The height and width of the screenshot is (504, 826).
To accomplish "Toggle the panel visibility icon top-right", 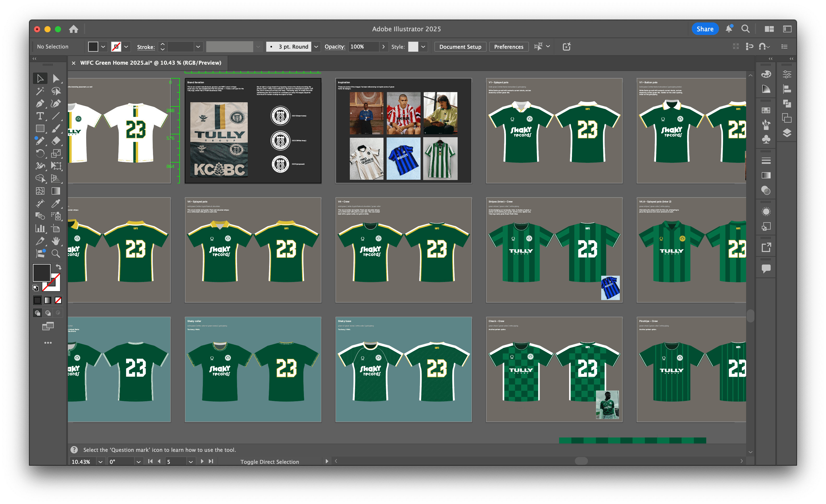I will tap(787, 29).
